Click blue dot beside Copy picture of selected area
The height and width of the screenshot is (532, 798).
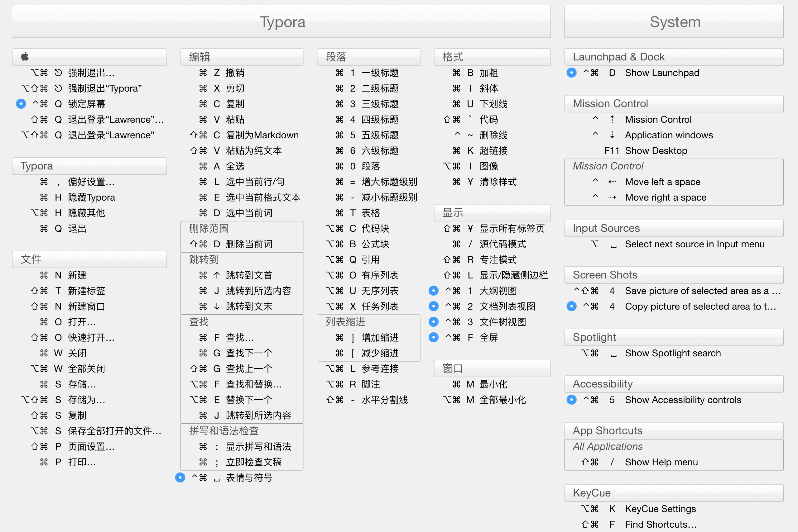(571, 306)
